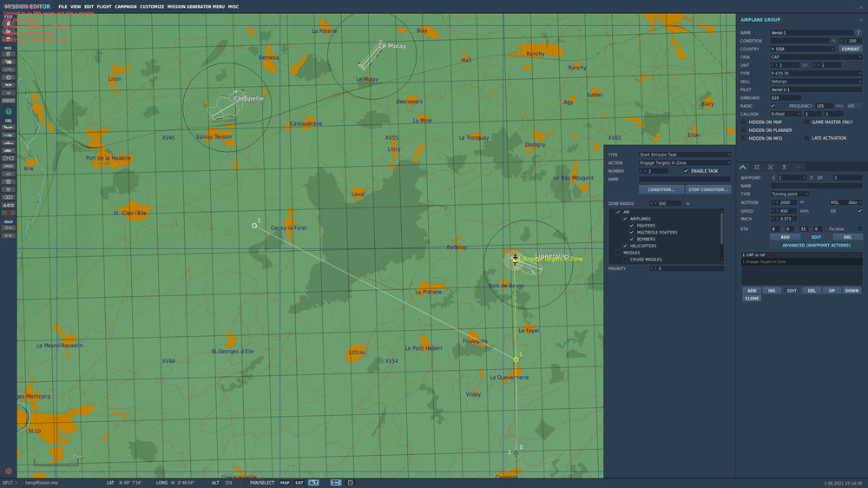Image resolution: width=868 pixels, height=488 pixels.
Task: Click the Pilot name field Aerial-1-1
Action: [816, 89]
